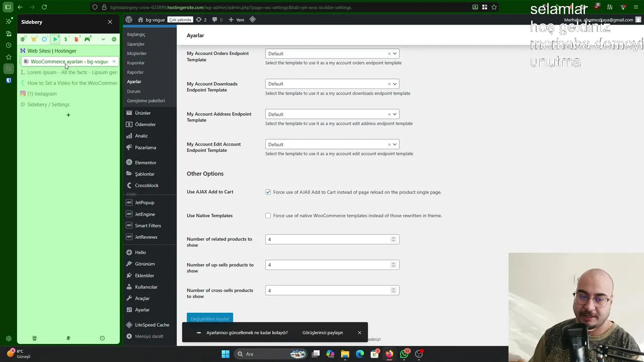
Task: Open Bitwarden shield in browser sidebar
Action: pyautogui.click(x=9, y=80)
